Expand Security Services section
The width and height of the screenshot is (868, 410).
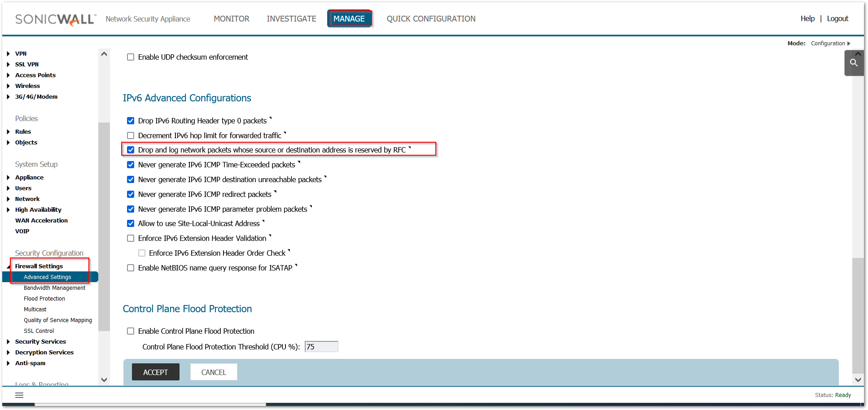click(x=9, y=341)
